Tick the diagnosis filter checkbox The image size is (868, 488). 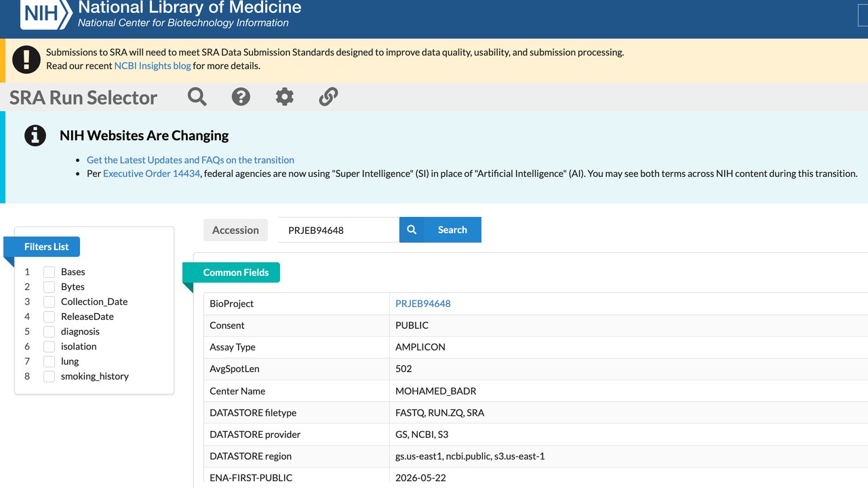click(x=49, y=331)
